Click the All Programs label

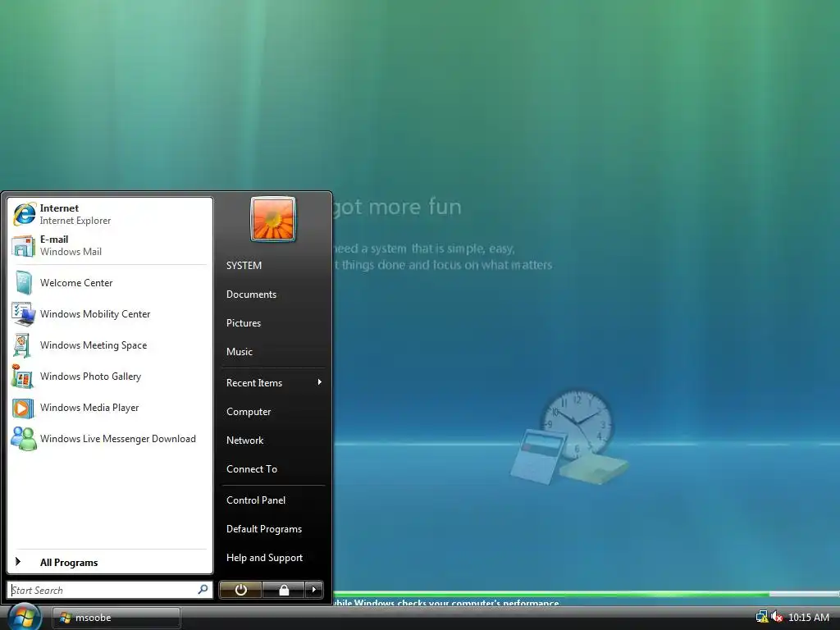[x=69, y=563]
